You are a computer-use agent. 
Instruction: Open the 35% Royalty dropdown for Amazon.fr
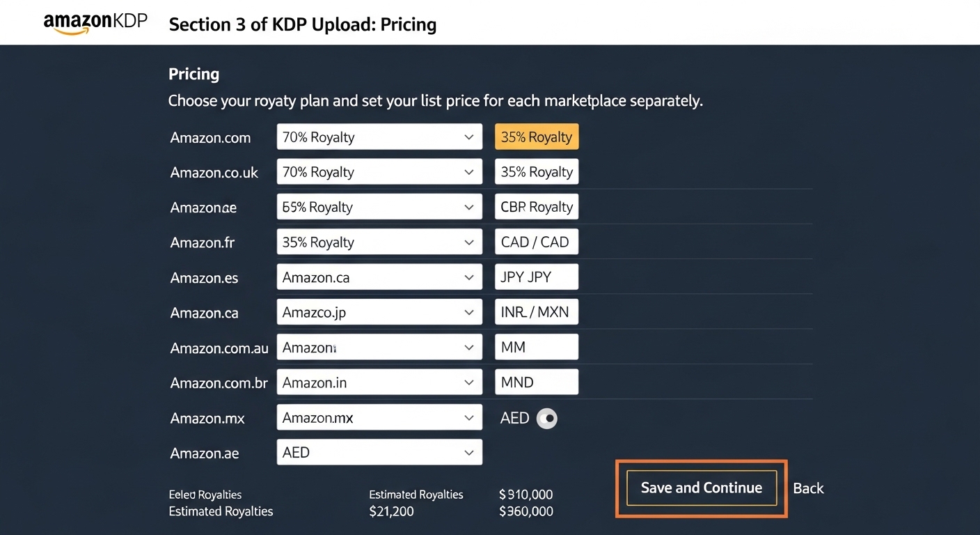tap(379, 242)
